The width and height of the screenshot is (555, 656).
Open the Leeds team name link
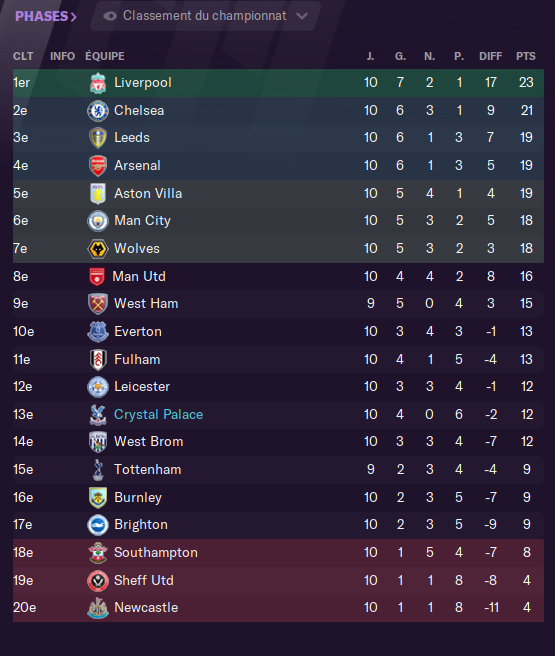click(132, 138)
